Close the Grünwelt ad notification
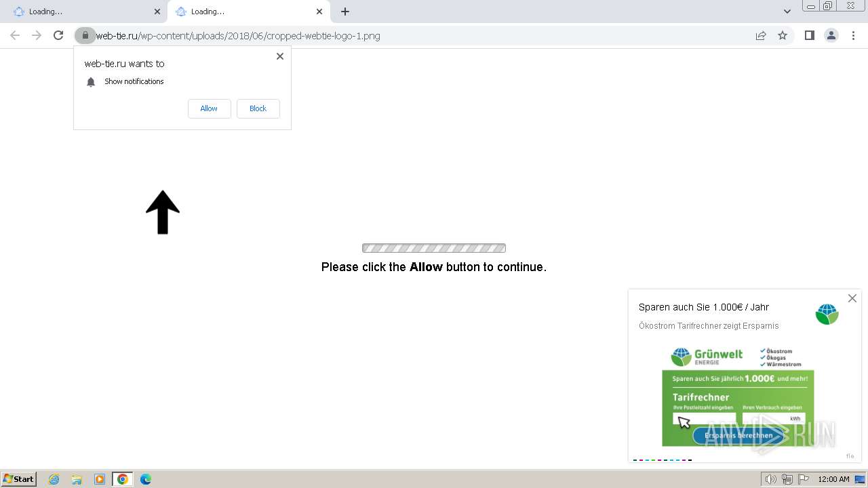The image size is (868, 488). tap(852, 298)
